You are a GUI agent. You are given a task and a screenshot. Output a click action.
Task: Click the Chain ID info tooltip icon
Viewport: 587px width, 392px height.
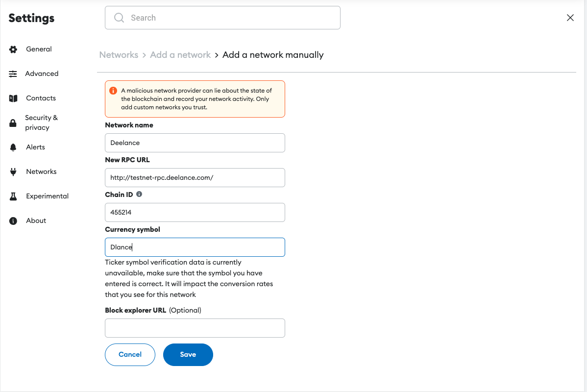click(x=139, y=195)
